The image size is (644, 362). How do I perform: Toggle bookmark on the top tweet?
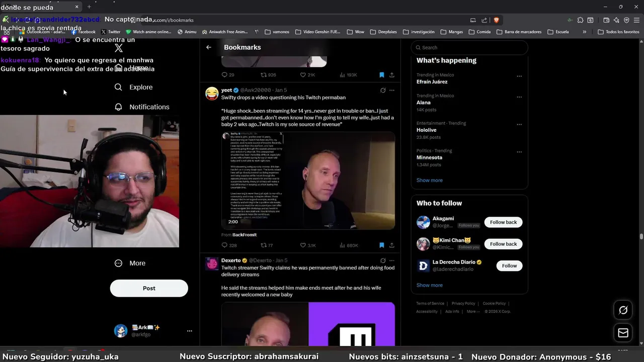(x=381, y=75)
